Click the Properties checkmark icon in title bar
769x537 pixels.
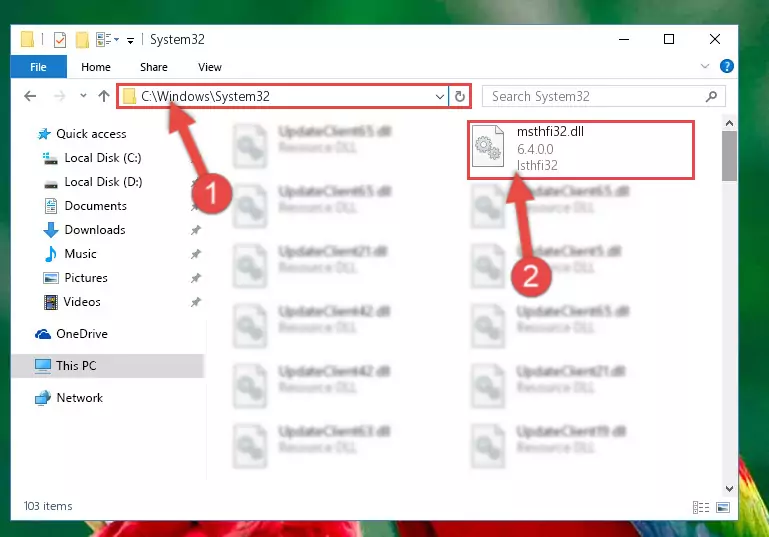pyautogui.click(x=59, y=40)
